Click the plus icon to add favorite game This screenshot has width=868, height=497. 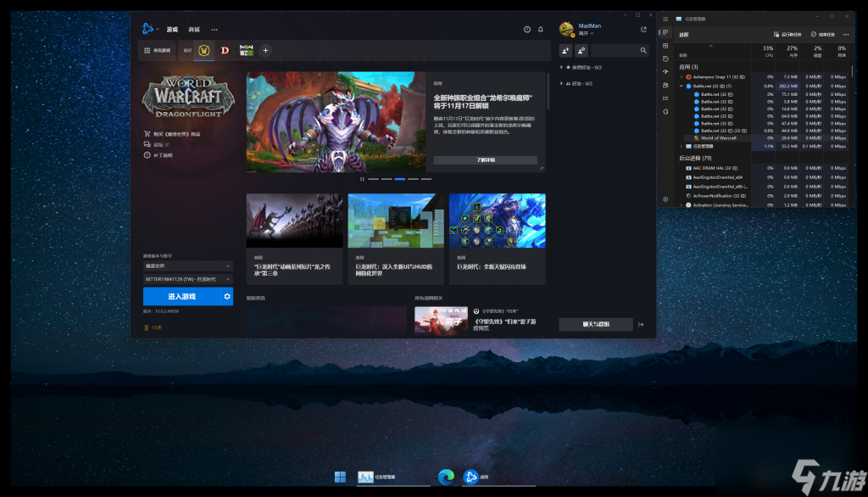[265, 50]
